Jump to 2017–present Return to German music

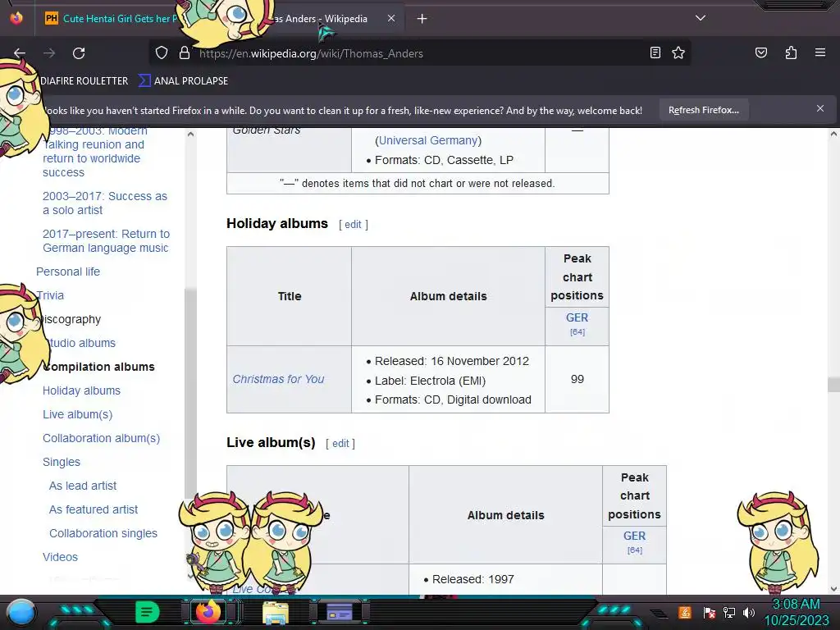tap(106, 241)
